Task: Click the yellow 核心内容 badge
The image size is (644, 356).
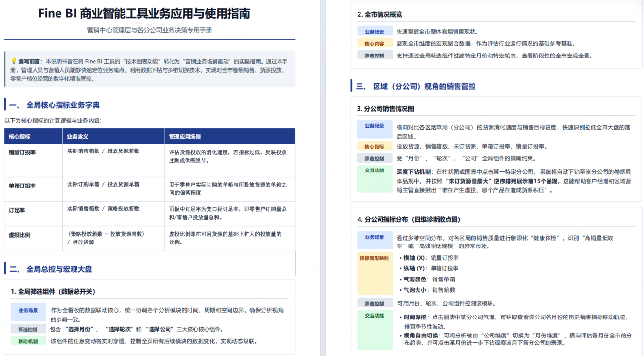Action: point(375,44)
